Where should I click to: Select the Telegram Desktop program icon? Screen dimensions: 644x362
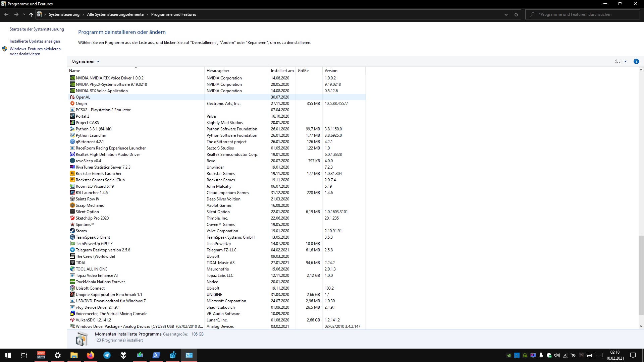point(72,250)
